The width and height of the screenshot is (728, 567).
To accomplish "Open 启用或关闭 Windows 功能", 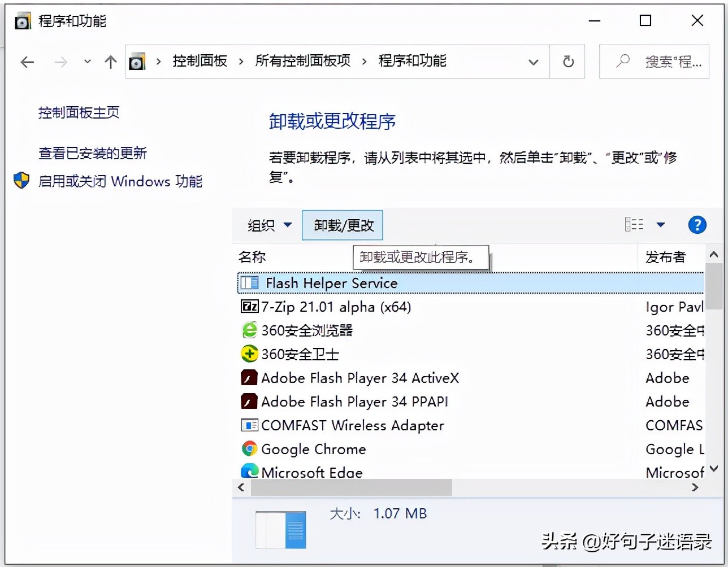I will [121, 181].
